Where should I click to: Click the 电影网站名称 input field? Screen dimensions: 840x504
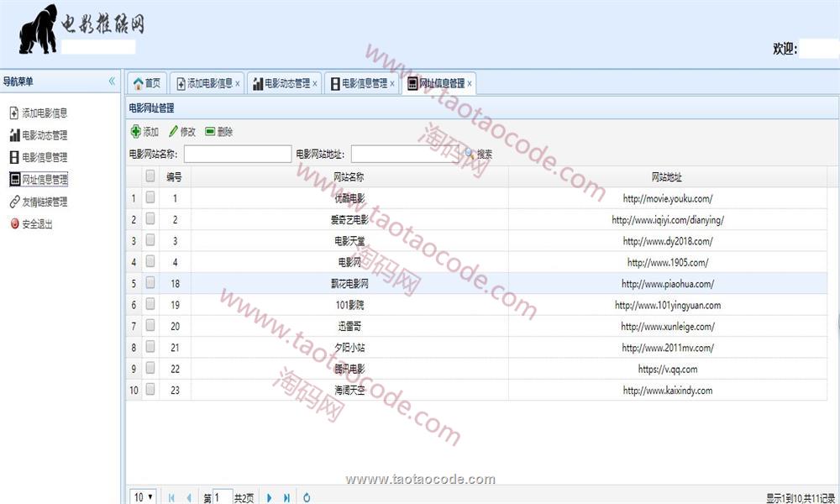pos(238,154)
